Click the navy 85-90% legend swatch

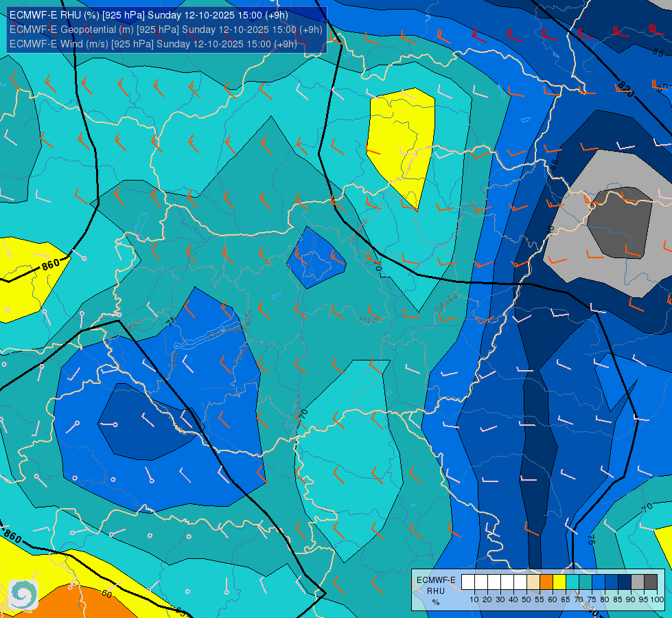625,582
